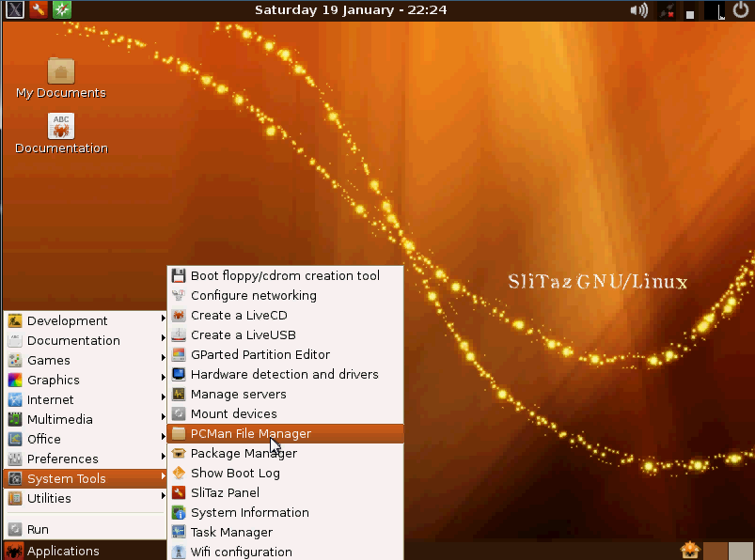This screenshot has height=560, width=755.
Task: Click the power logout icon in top panel
Action: click(741, 10)
